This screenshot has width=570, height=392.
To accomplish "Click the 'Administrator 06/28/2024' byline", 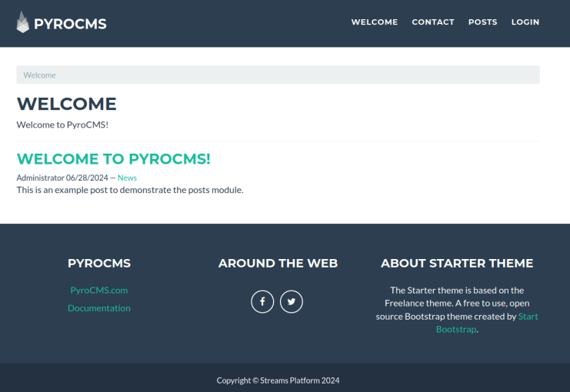I will [62, 178].
